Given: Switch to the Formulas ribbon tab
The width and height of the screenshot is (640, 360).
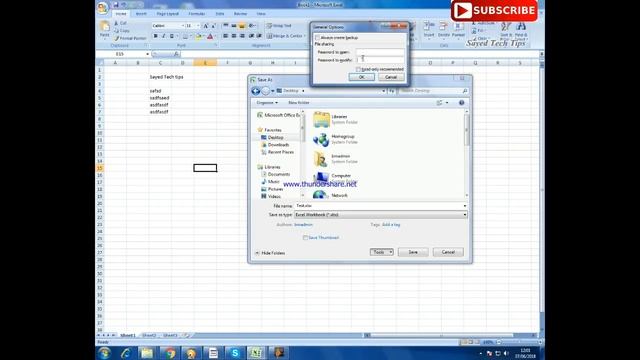Looking at the screenshot, I should click(197, 14).
